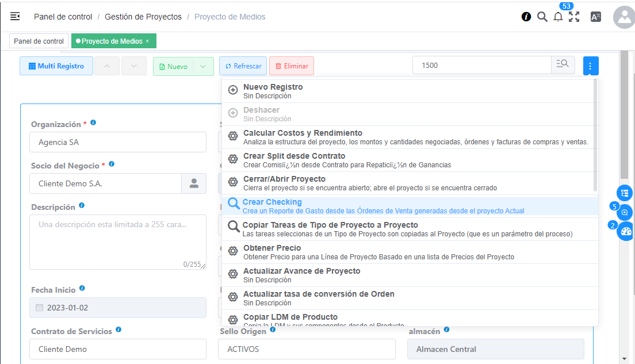635x364 pixels.
Task: Open the dashboard gauge side button
Action: coord(626,232)
